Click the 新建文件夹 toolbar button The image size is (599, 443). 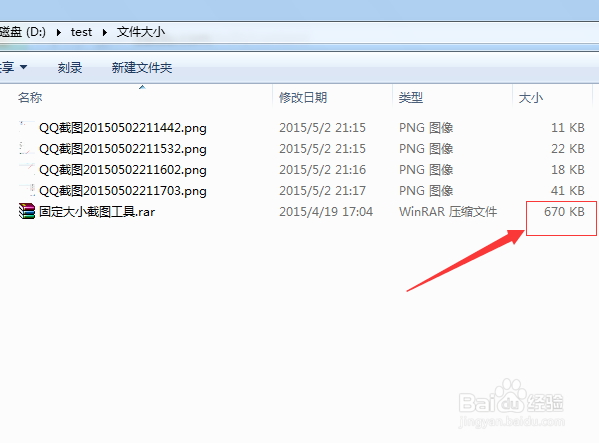point(142,68)
